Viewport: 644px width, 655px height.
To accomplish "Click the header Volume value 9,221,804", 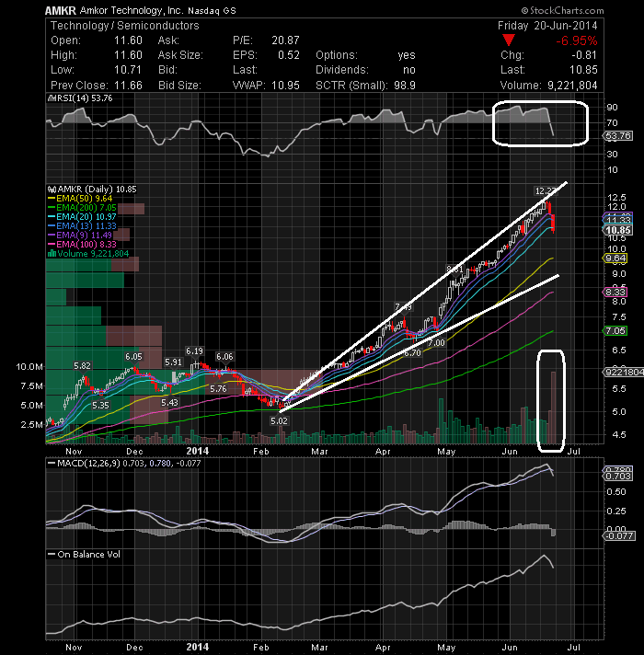I will coord(572,86).
